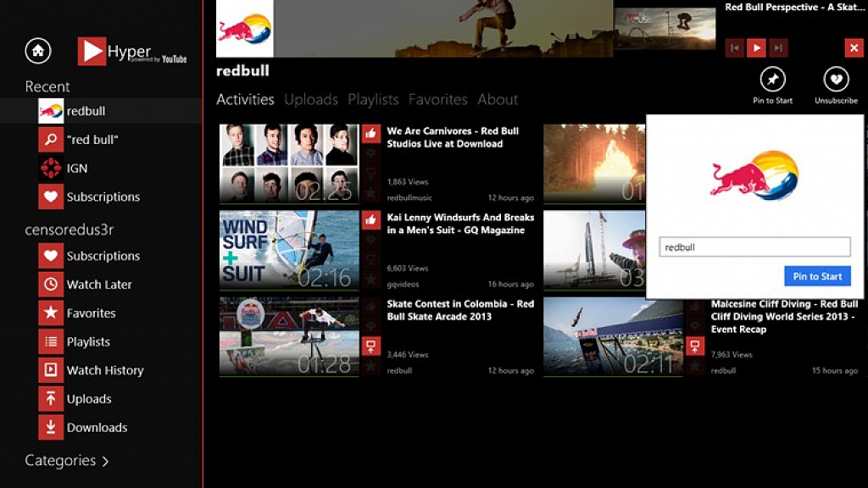Open the Skate Contest in Colombia title
The height and width of the screenshot is (488, 868).
click(460, 310)
